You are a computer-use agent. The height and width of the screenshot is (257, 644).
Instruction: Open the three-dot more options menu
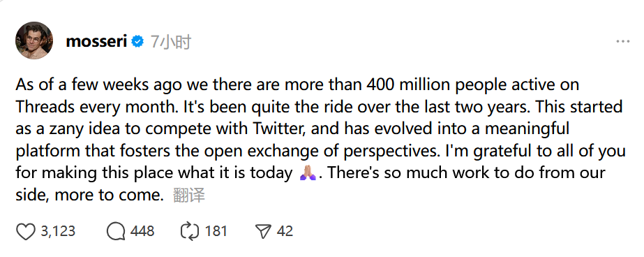[622, 41]
